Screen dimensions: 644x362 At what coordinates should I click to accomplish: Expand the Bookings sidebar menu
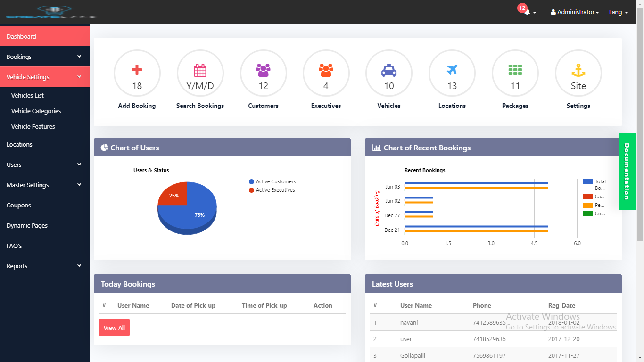pyautogui.click(x=45, y=57)
